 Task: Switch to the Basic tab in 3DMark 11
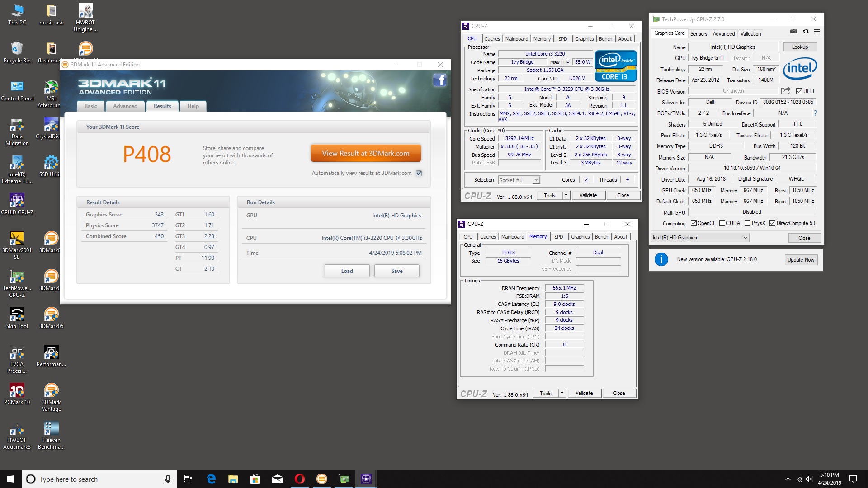tap(91, 106)
